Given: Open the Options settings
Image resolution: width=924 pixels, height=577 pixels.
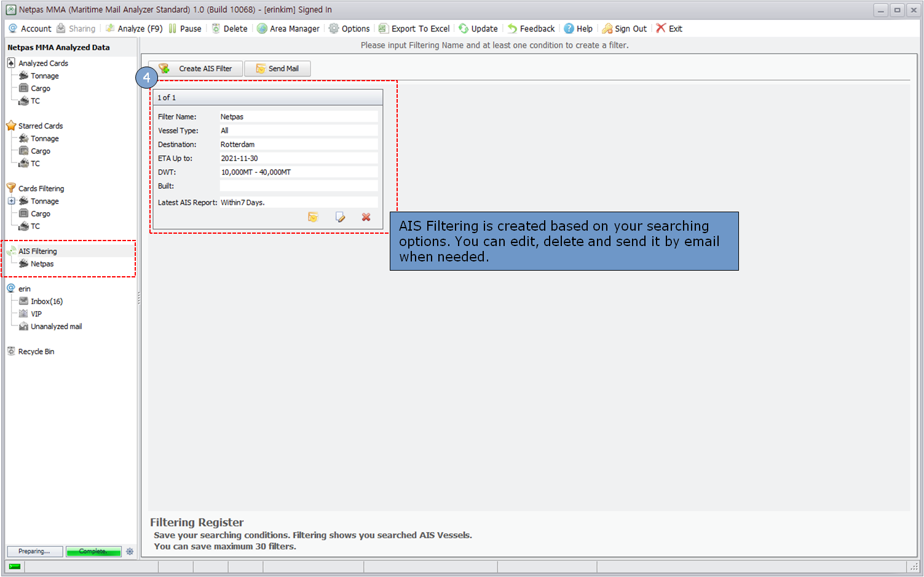Looking at the screenshot, I should pyautogui.click(x=349, y=28).
